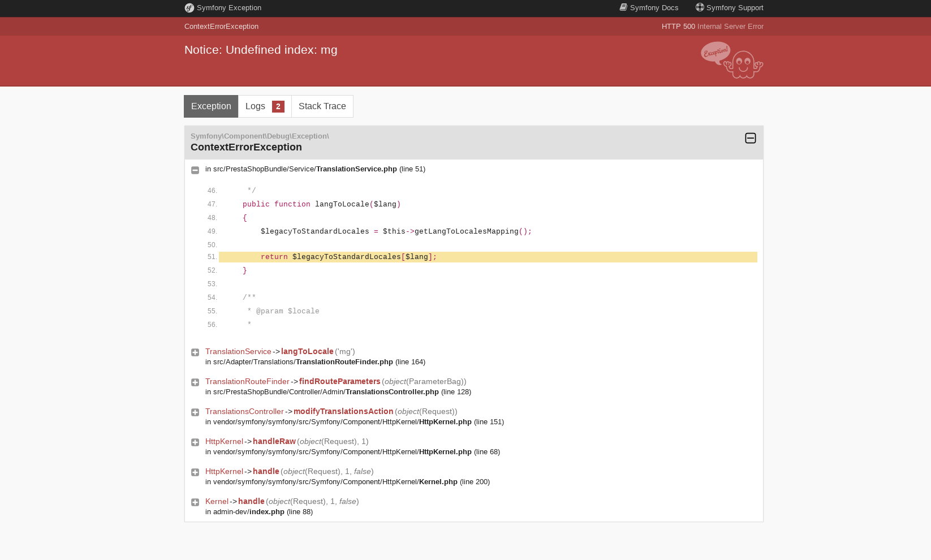
Task: Expand the Kernel handle trace entry
Action: 195,502
